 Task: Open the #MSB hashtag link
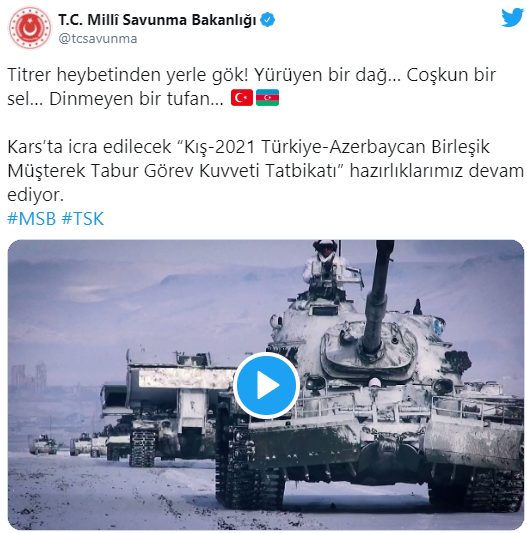[x=32, y=219]
